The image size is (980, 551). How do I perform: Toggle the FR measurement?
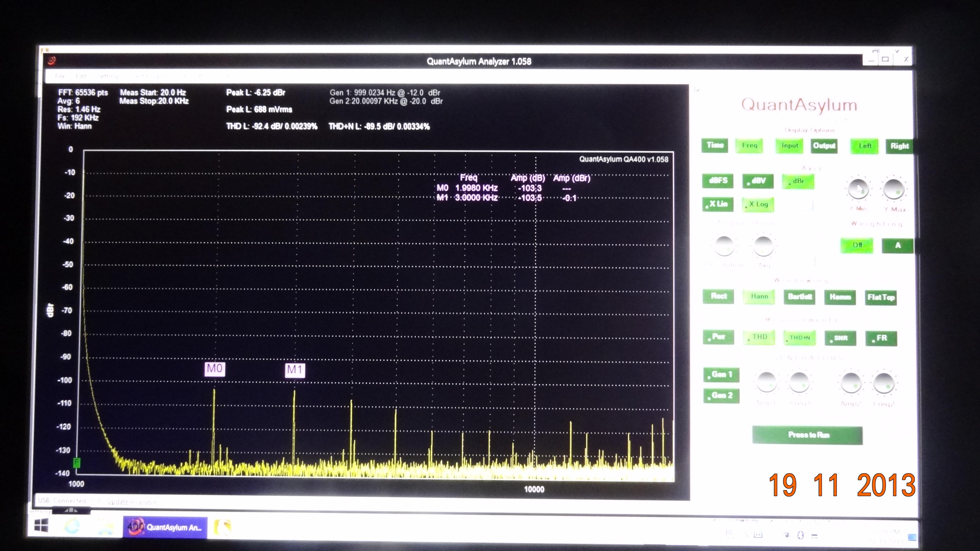(x=881, y=338)
